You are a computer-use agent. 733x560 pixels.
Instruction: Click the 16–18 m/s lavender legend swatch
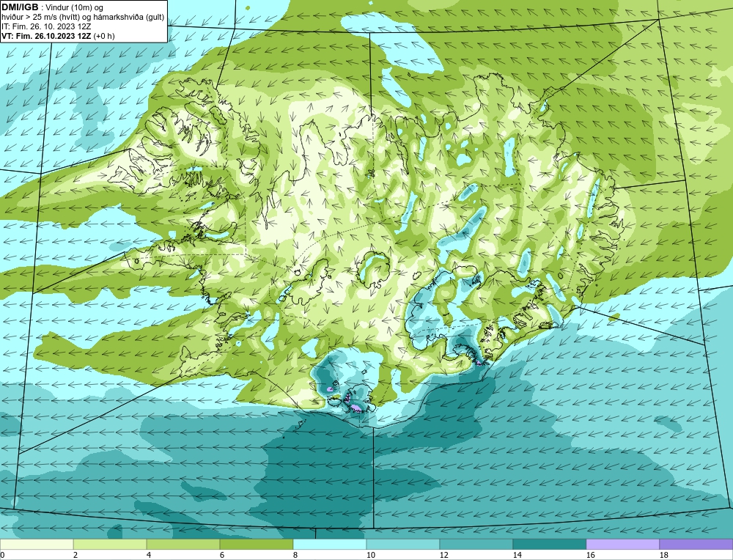(x=622, y=544)
